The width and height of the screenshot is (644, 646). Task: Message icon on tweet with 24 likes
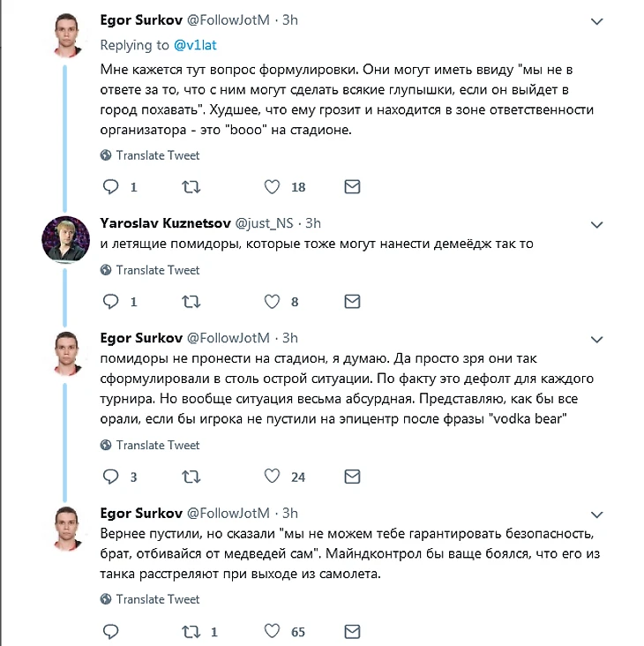click(352, 477)
